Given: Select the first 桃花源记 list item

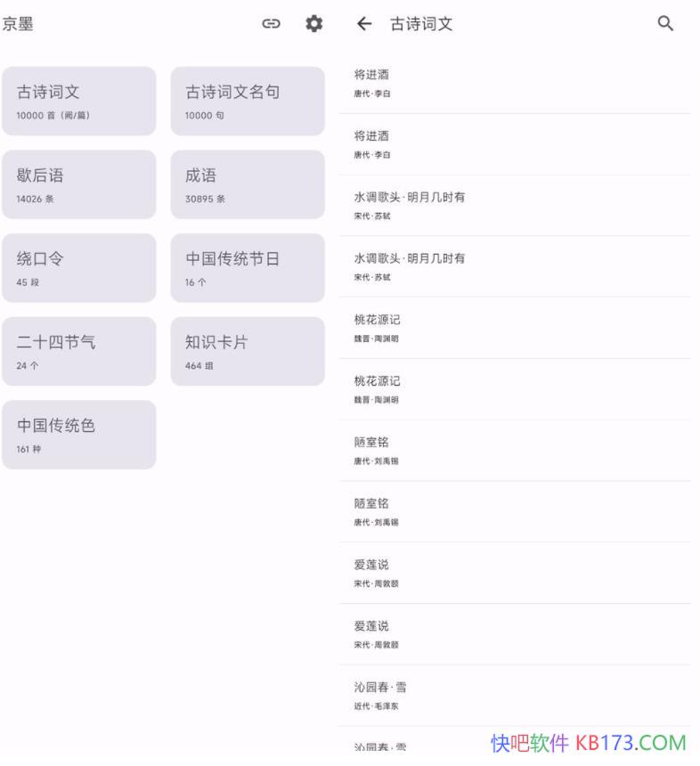Looking at the screenshot, I should coord(515,328).
